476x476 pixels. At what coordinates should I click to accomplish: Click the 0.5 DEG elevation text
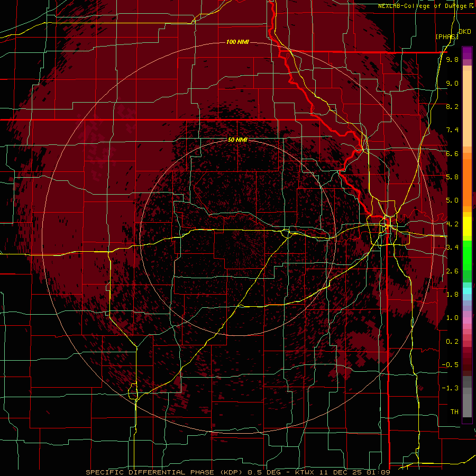(264, 472)
